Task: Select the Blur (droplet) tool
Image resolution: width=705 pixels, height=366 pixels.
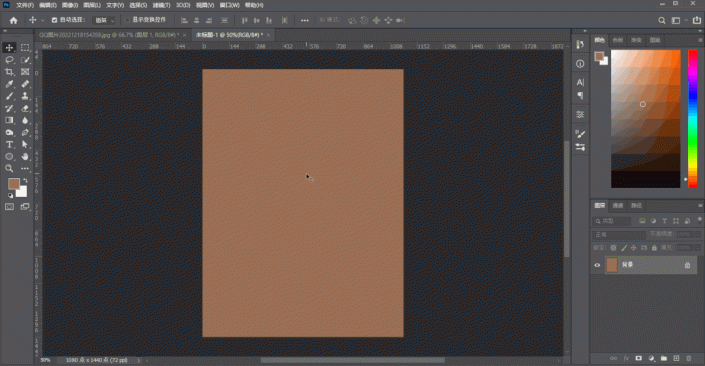Action: pyautogui.click(x=25, y=121)
